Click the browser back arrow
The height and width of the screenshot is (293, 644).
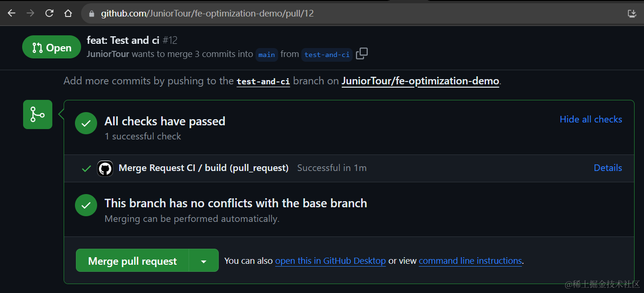point(11,13)
